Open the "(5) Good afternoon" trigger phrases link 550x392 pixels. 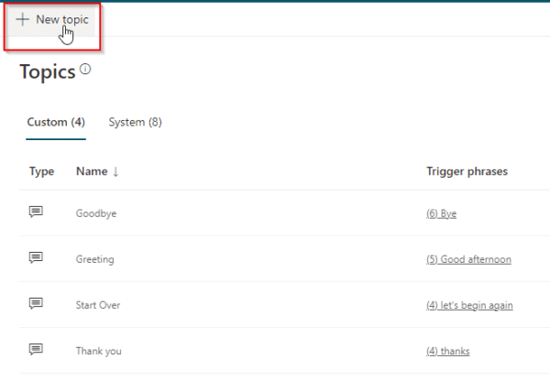(x=468, y=259)
